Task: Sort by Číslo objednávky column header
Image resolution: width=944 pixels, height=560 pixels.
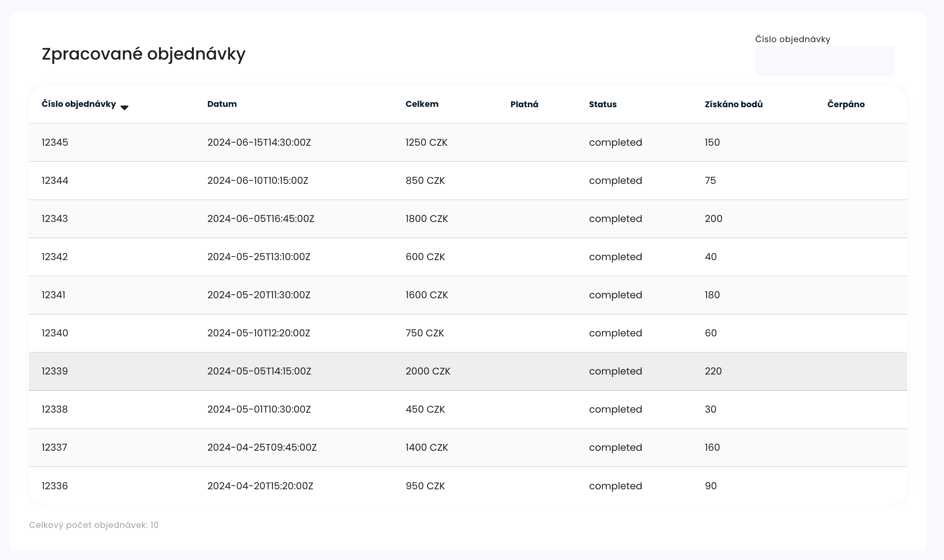Action: [79, 104]
